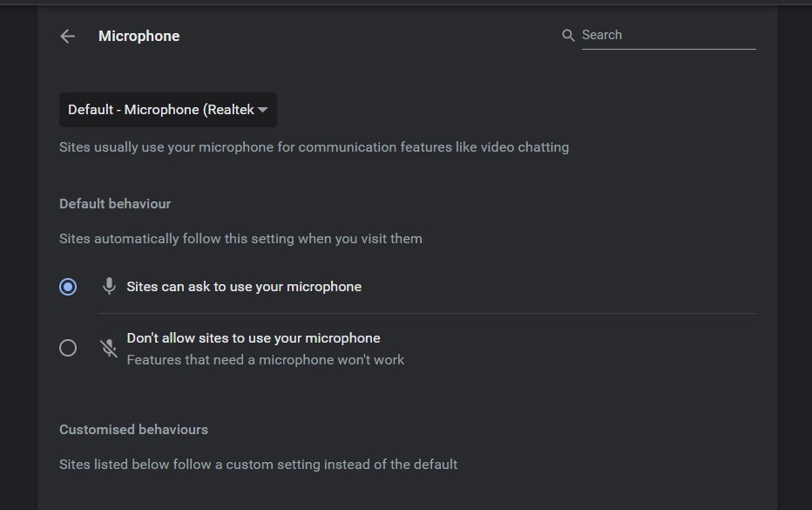Image resolution: width=812 pixels, height=510 pixels.
Task: Click the "Customised behaviours" section heading
Action: pos(133,430)
